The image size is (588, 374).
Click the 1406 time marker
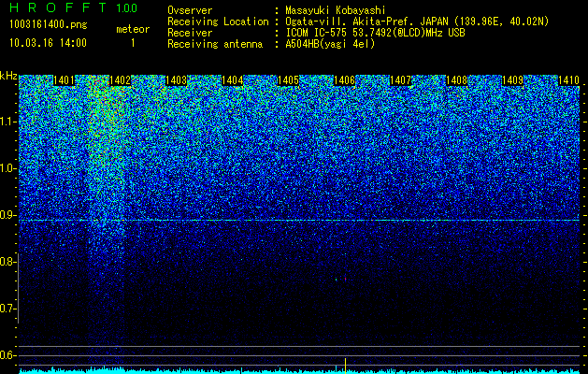[344, 80]
